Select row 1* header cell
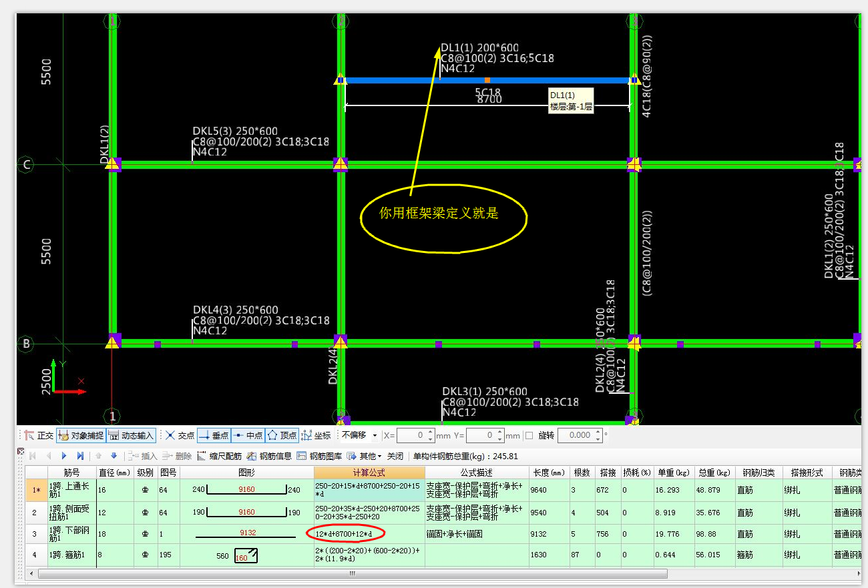The width and height of the screenshot is (868, 588). (36, 490)
